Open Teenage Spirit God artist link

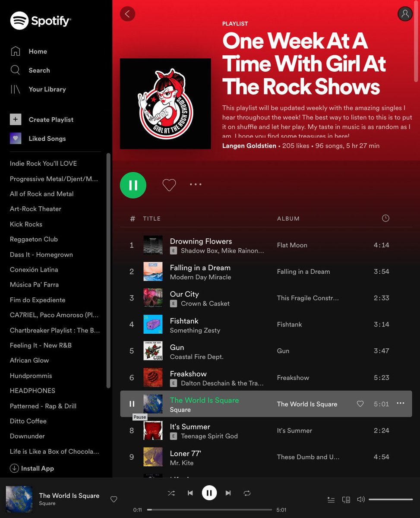[209, 436]
